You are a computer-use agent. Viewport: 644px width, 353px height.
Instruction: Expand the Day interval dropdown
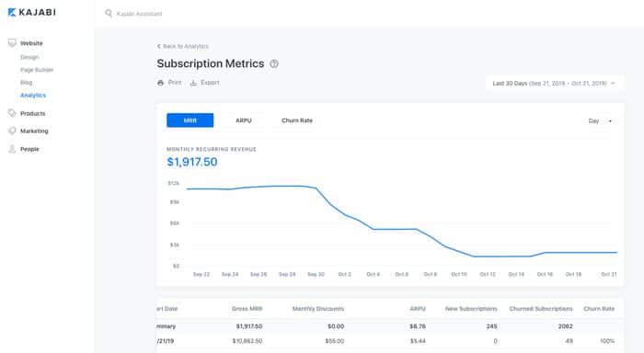(x=600, y=121)
